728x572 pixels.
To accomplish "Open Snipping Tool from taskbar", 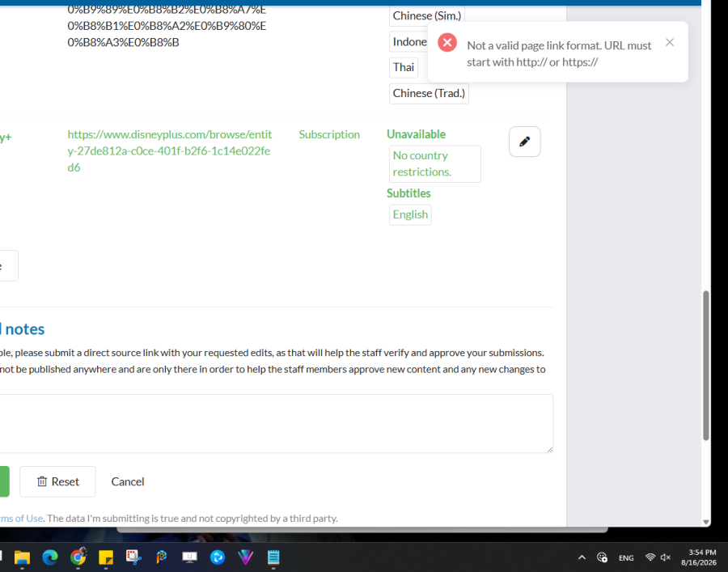I will (133, 557).
